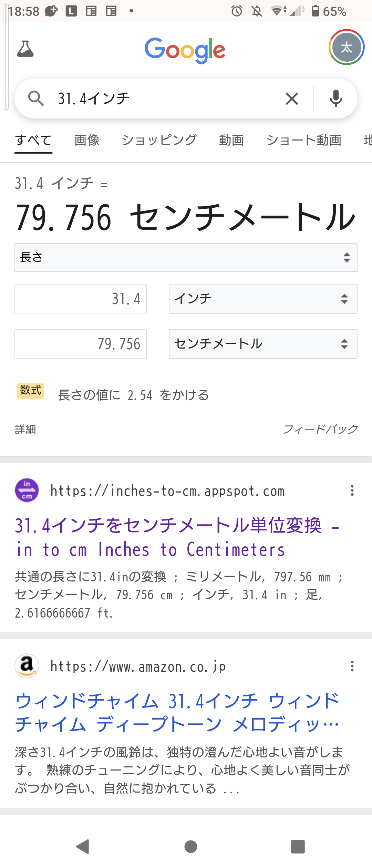Open the センチメートル target unit dropdown

(263, 344)
